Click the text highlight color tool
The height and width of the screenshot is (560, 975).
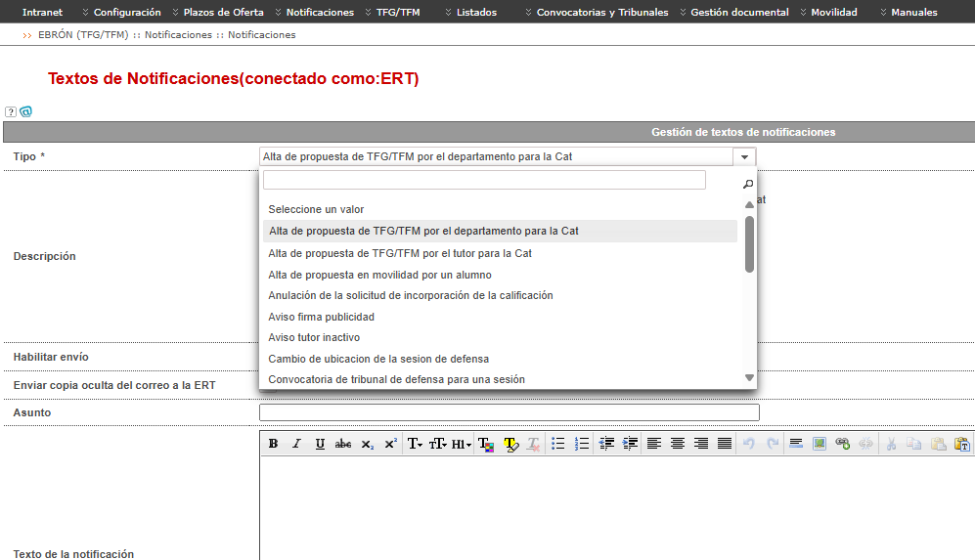[510, 444]
